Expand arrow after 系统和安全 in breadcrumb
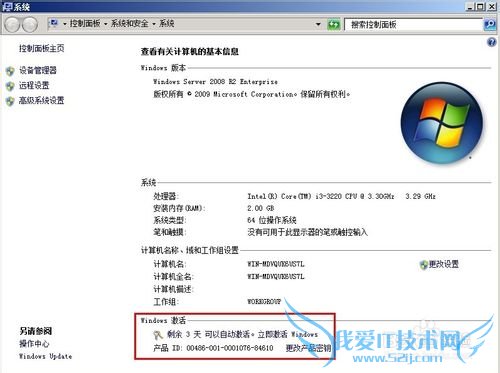This screenshot has height=373, width=500. click(154, 24)
